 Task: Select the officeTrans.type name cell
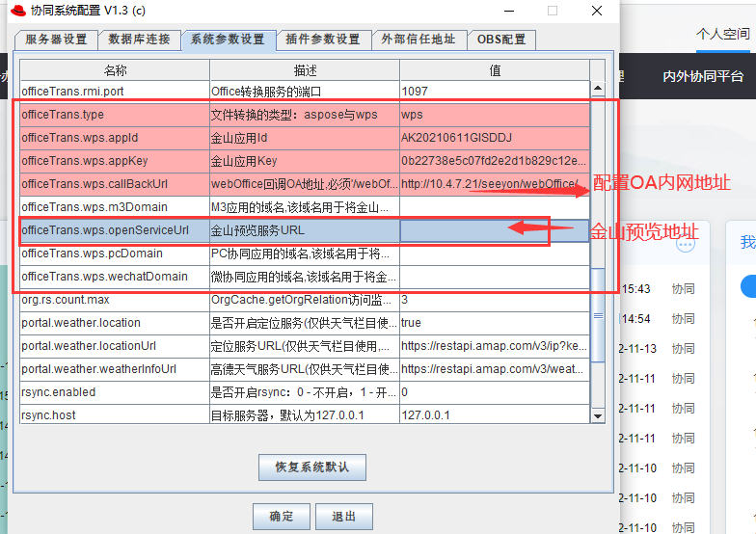[x=115, y=115]
